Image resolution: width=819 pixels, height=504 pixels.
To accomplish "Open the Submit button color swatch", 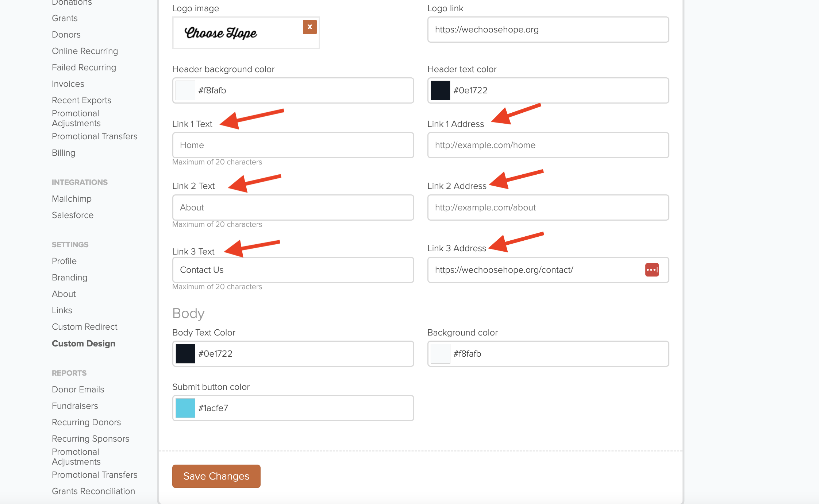I will pos(185,408).
